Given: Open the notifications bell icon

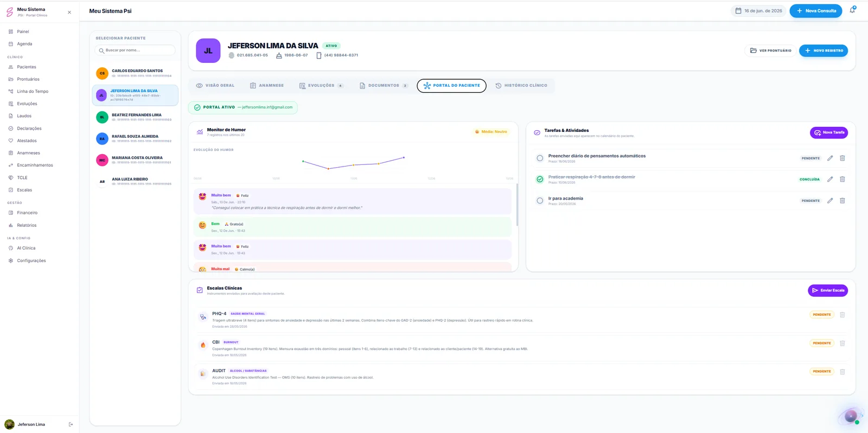Looking at the screenshot, I should tap(852, 10).
